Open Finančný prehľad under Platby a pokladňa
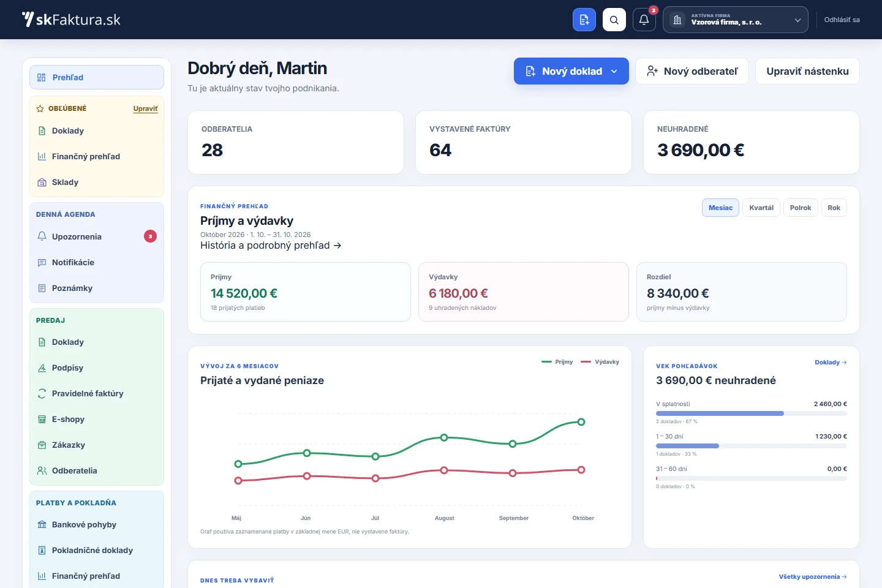The height and width of the screenshot is (588, 882). click(97, 576)
